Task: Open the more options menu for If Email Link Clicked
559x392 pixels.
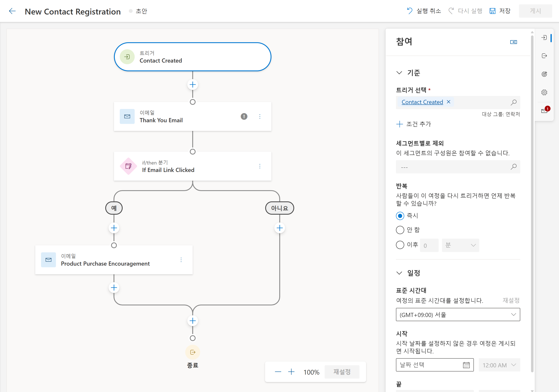Action: pyautogui.click(x=260, y=166)
